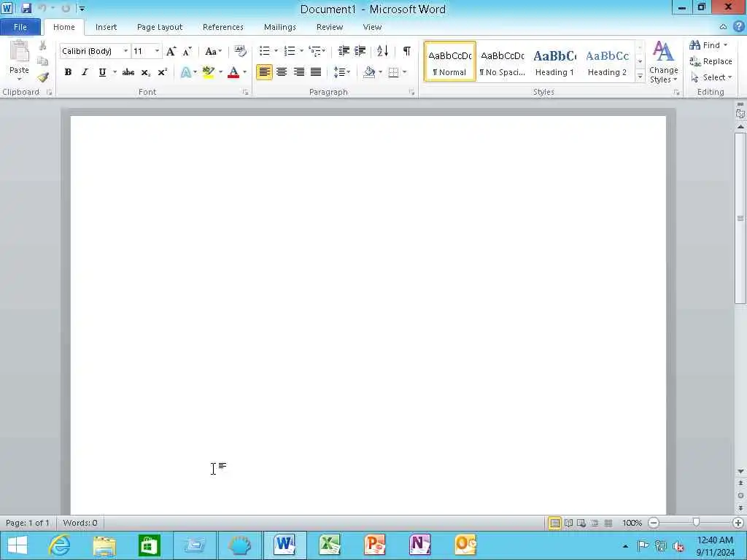The image size is (747, 560).
Task: Click Find in the Editing group
Action: coord(708,45)
